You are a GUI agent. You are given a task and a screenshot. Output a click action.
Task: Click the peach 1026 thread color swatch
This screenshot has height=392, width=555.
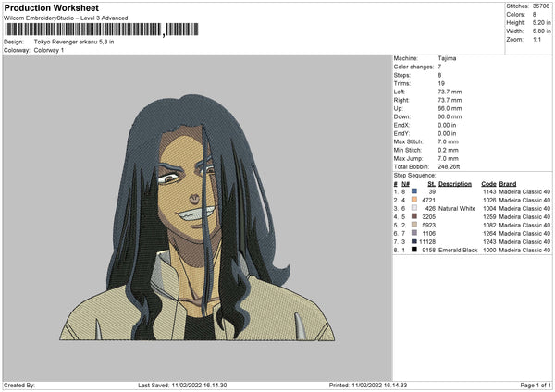[414, 200]
